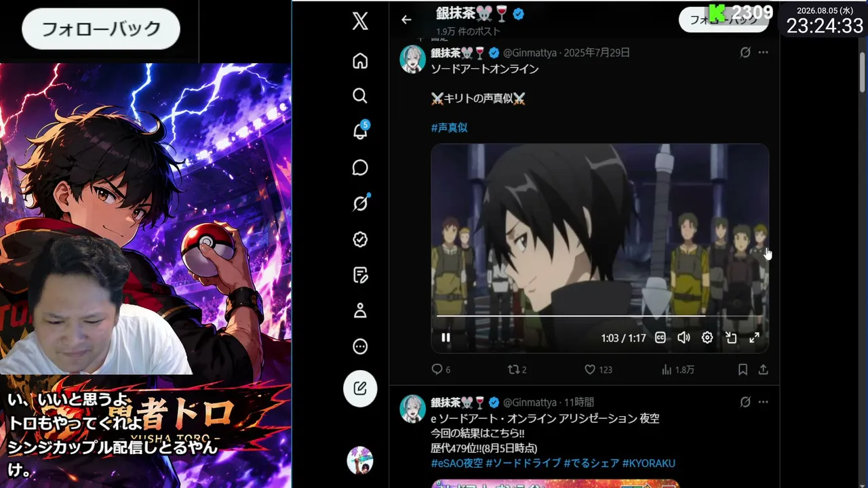
Task: Open the More circle menu in sidebar
Action: (360, 347)
